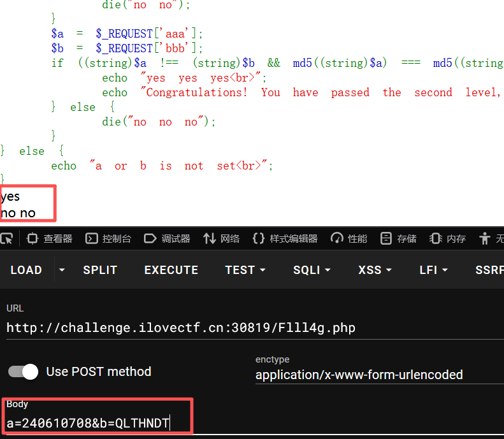Viewport: 504px width, 439px height.
Task: Expand the LOAD dropdown arrow
Action: pyautogui.click(x=62, y=270)
